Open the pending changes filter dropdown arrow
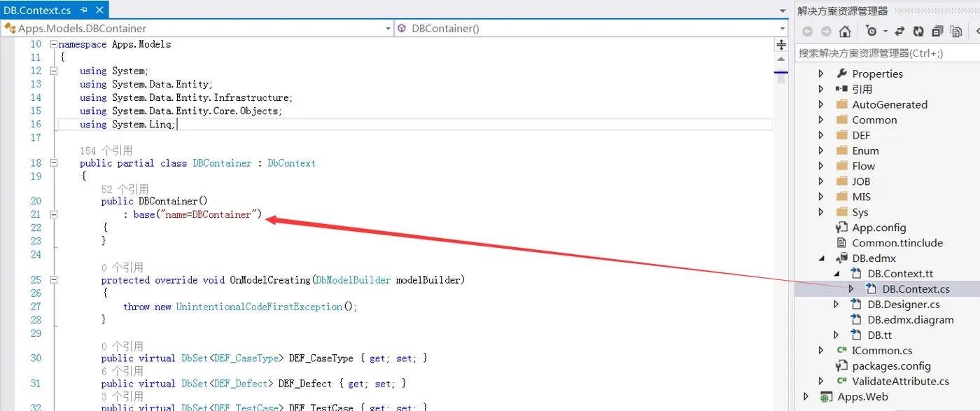 pyautogui.click(x=885, y=32)
